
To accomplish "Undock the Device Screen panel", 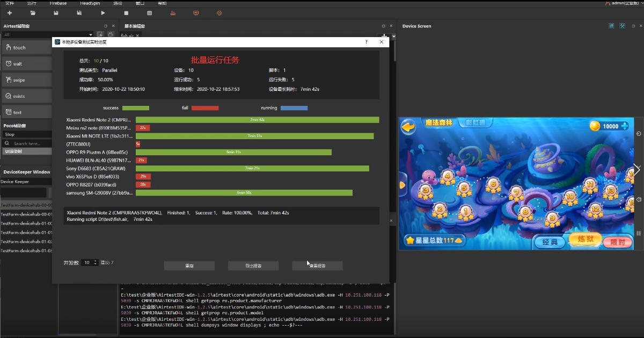I will coord(633,26).
